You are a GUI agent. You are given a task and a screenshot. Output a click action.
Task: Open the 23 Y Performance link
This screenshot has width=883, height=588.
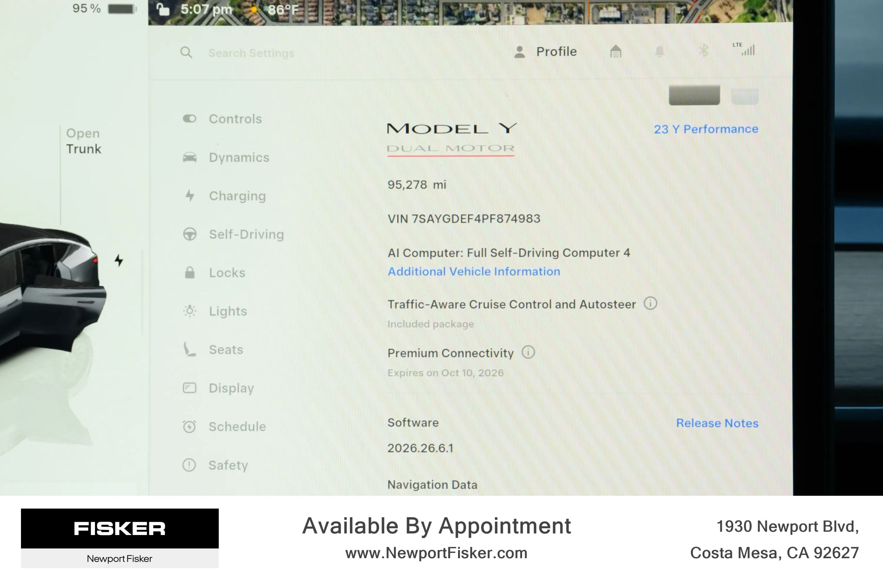pos(706,129)
